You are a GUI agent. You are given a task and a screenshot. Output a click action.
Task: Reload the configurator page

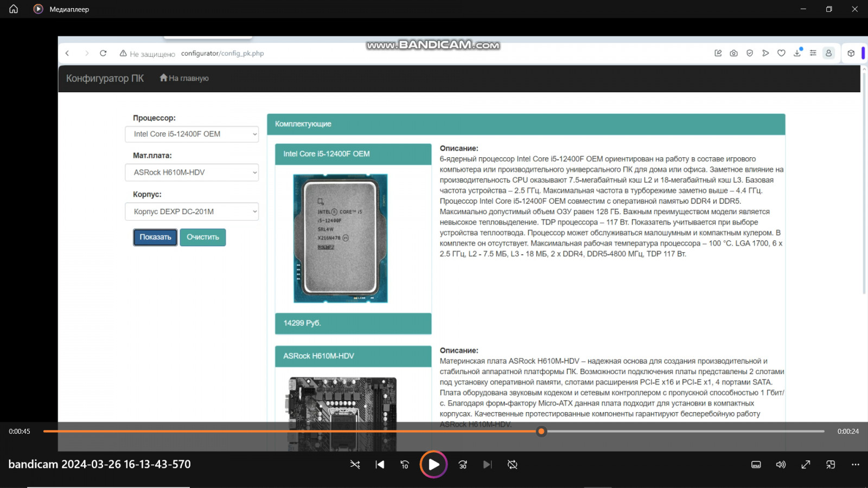[x=103, y=53]
